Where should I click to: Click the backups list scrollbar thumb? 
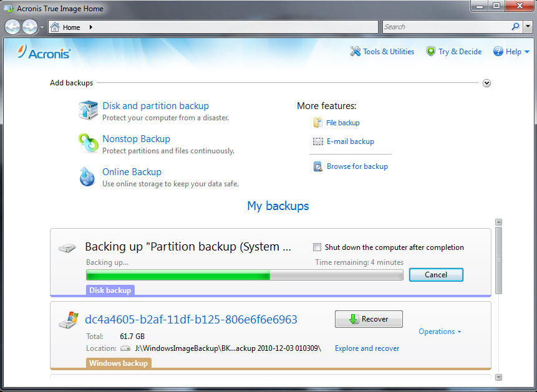point(499,261)
